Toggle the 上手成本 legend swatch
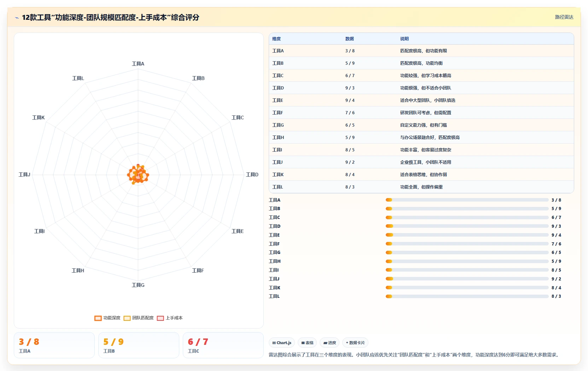The image size is (588, 371). point(160,318)
